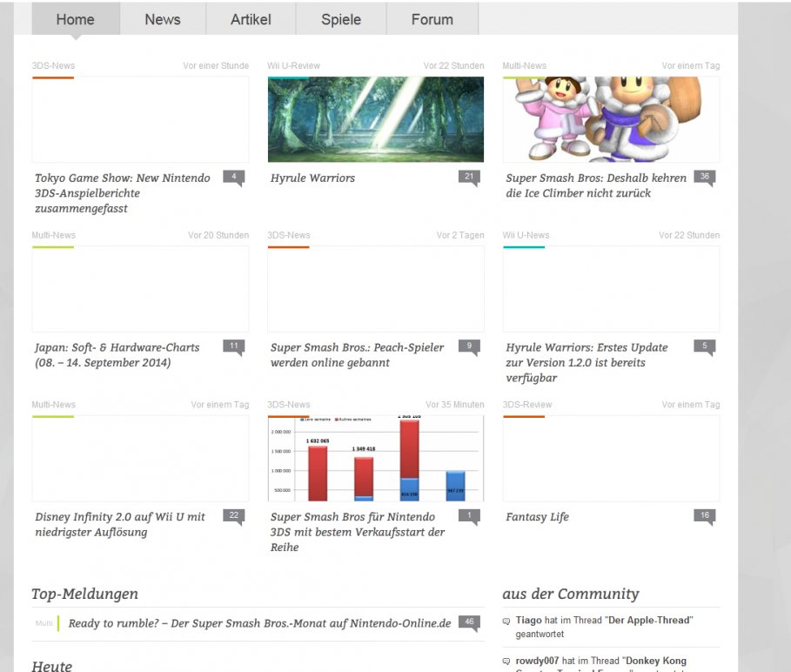Open the Tokyo Game Show 3DS article link
The height and width of the screenshot is (672, 791).
[x=123, y=192]
